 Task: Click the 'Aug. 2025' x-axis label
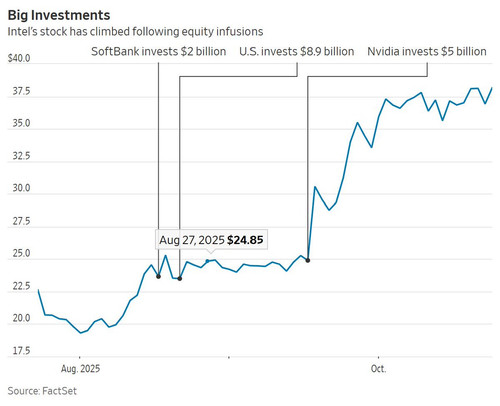tap(80, 369)
